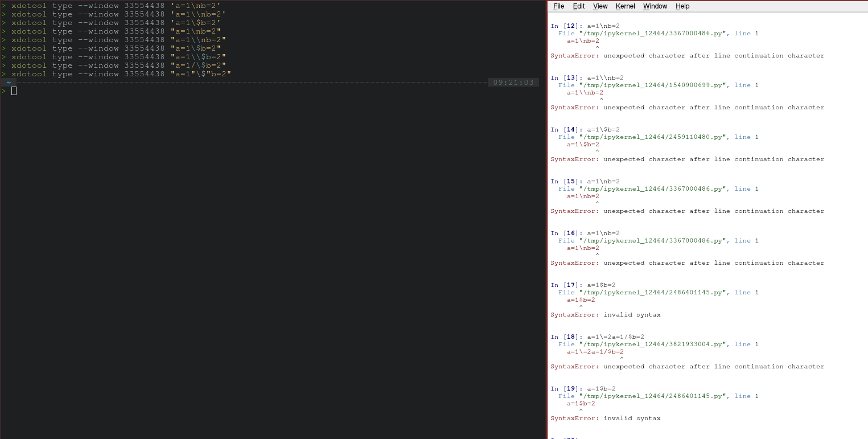This screenshot has width=868, height=439.
Task: Click the In [17] prompt line
Action: 583,285
